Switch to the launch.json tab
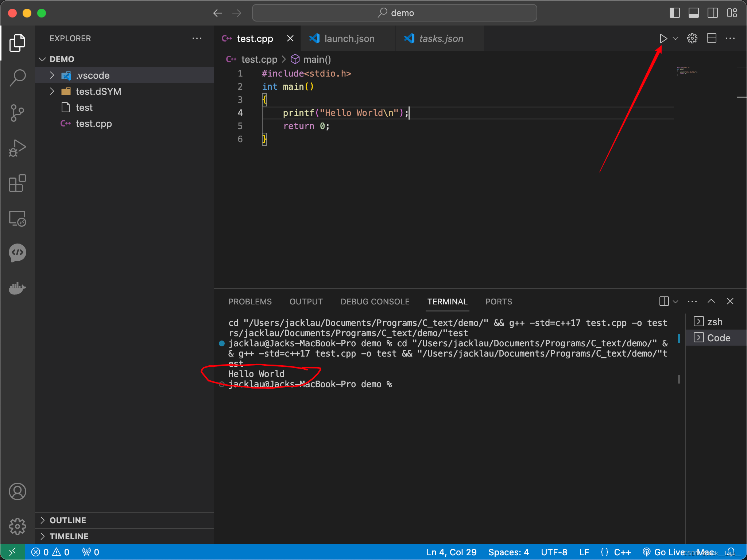Viewport: 747px width, 560px height. coord(349,39)
